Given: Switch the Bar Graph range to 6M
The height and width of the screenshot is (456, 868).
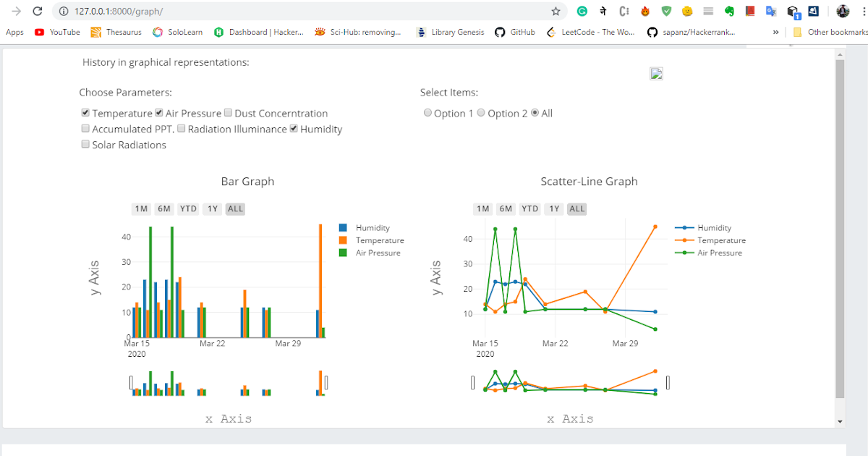Looking at the screenshot, I should (164, 208).
